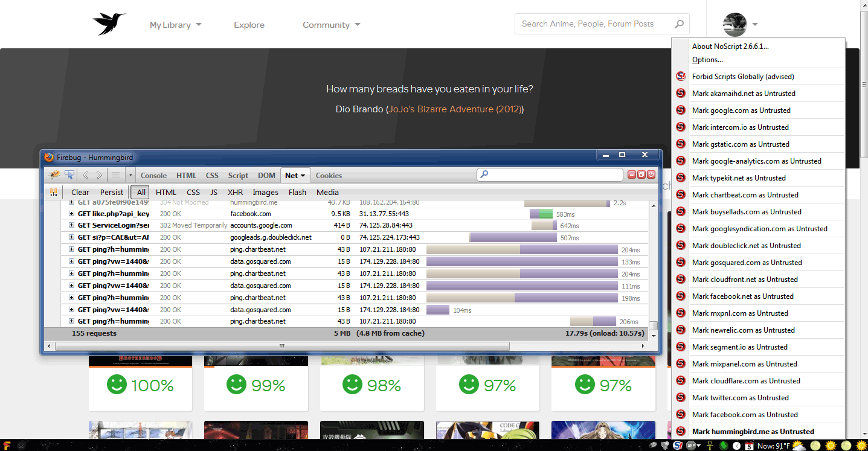
Task: Click the Firebug horizontal scrollbar thumb
Action: point(282,346)
